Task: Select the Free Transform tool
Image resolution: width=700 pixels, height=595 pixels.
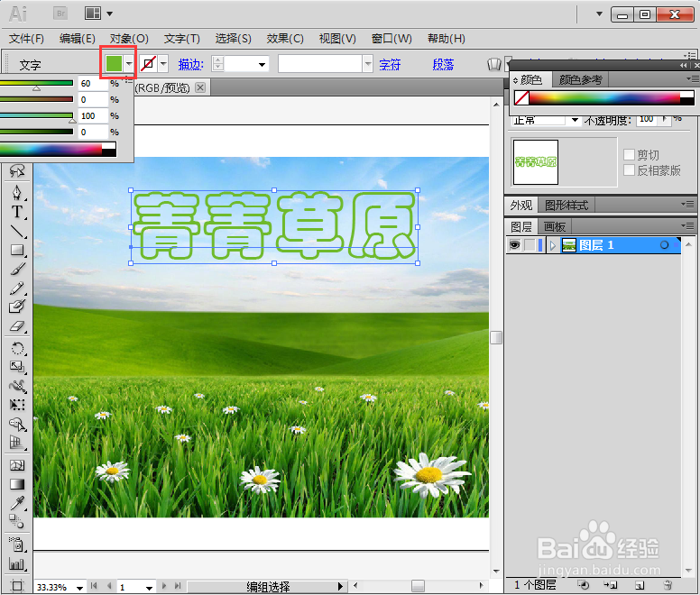Action: [17, 405]
